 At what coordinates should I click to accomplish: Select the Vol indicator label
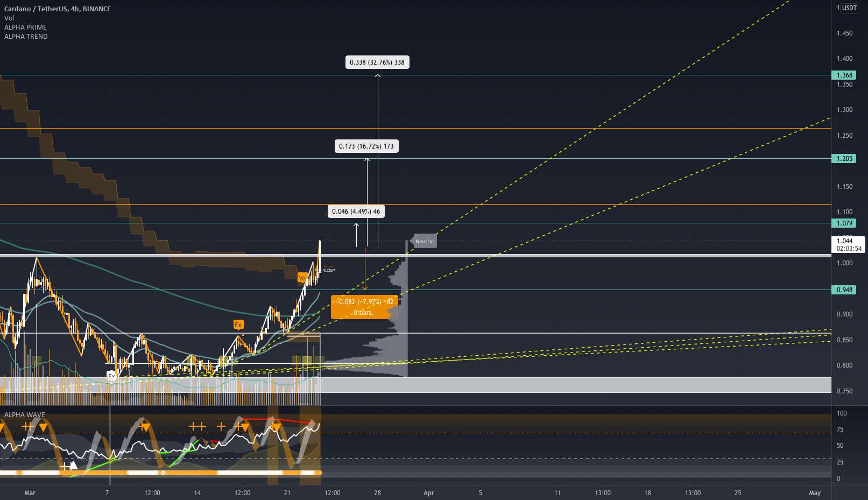tap(9, 18)
